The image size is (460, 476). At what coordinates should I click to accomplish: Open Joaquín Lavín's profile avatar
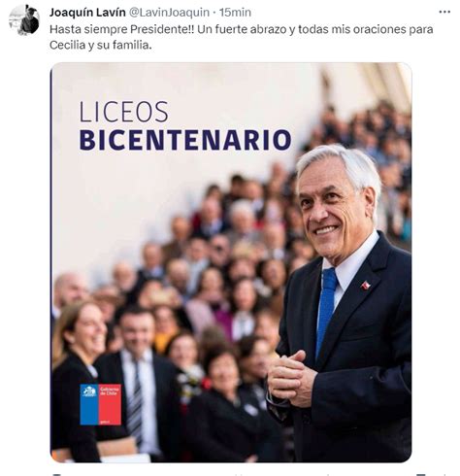tap(23, 19)
